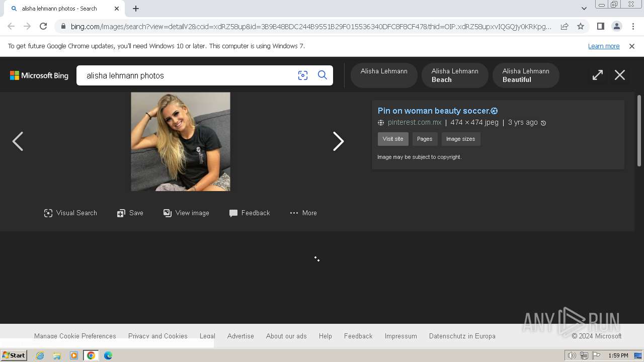This screenshot has height=362, width=644.
Task: Submit search with magnifier icon
Action: [x=323, y=75]
